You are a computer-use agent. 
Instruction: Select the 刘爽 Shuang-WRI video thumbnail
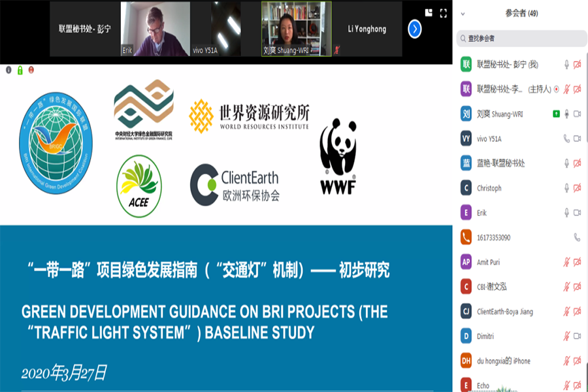click(296, 29)
